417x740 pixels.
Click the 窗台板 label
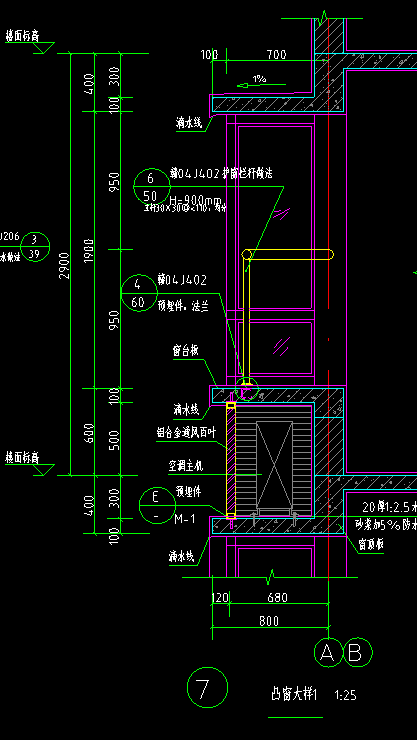(185, 351)
